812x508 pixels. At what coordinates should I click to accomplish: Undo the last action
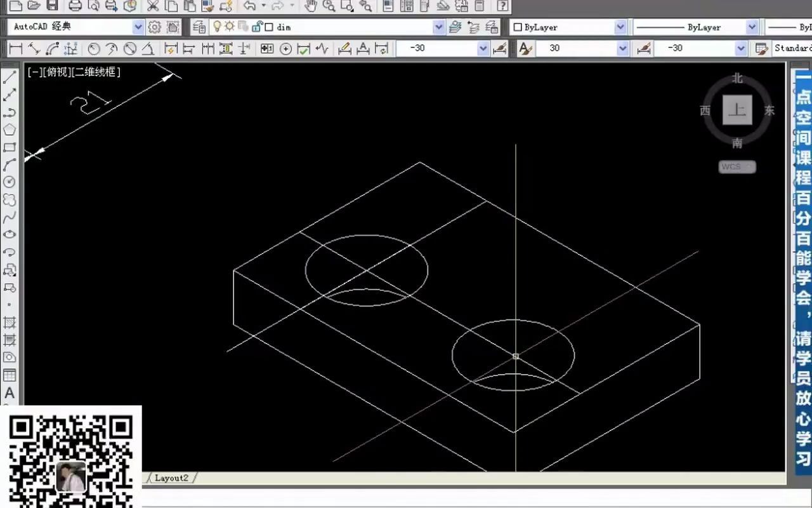pos(249,6)
